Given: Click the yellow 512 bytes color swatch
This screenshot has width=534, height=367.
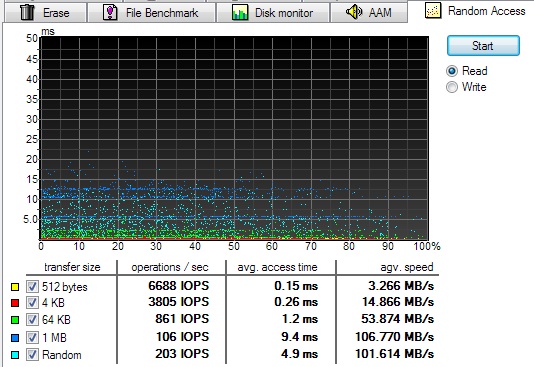Looking at the screenshot, I should 15,287.
